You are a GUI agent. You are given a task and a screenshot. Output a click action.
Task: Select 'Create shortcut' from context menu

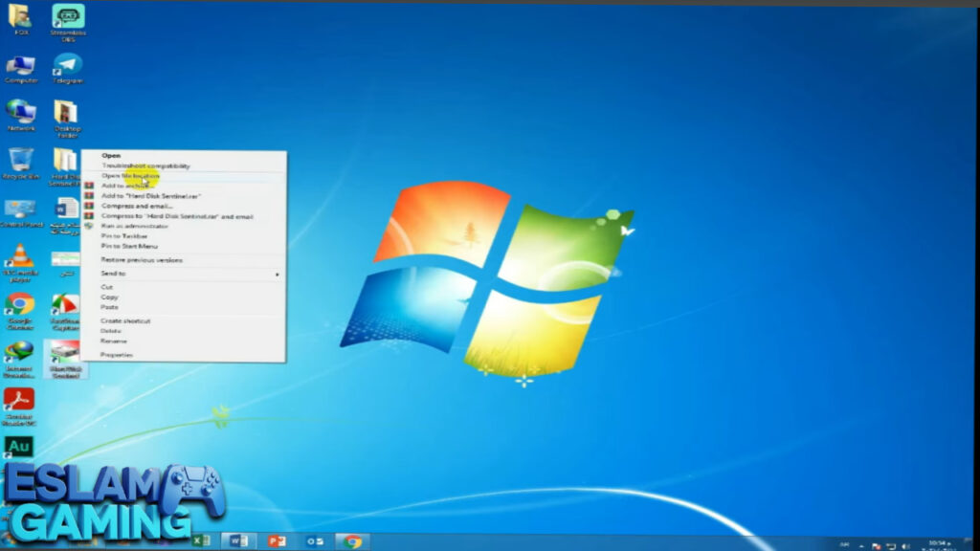coord(125,321)
